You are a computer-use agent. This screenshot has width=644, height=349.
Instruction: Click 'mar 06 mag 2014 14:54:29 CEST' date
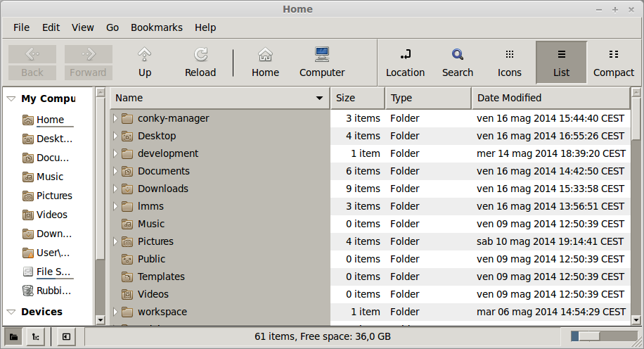pos(551,312)
